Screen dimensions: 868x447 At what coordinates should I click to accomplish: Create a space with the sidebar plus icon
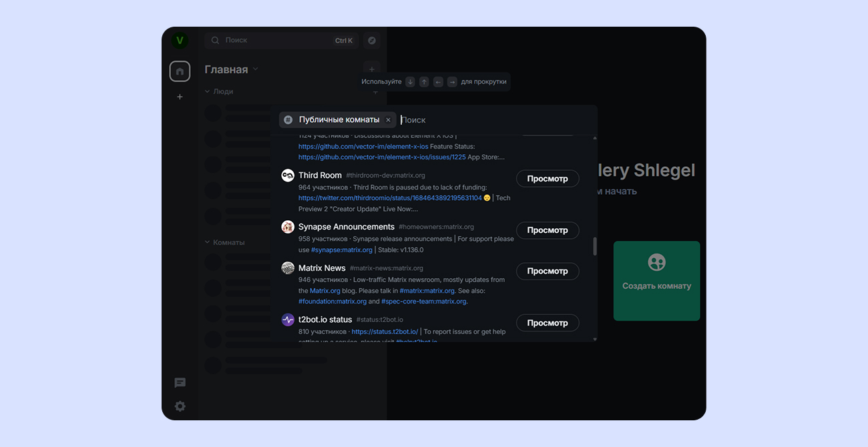pos(180,97)
